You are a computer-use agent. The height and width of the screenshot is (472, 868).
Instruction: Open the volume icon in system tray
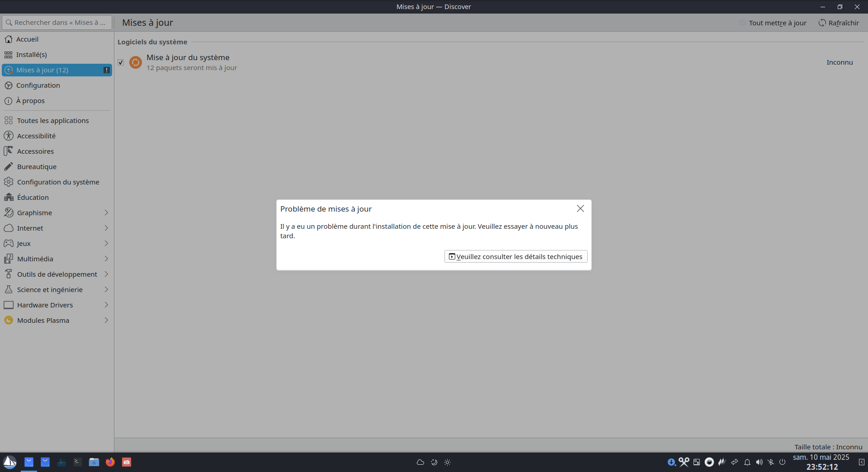[x=759, y=462]
